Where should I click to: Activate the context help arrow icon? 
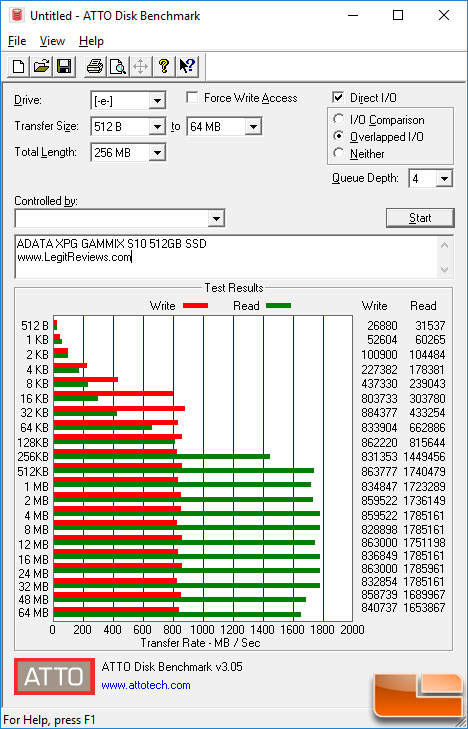(x=187, y=66)
